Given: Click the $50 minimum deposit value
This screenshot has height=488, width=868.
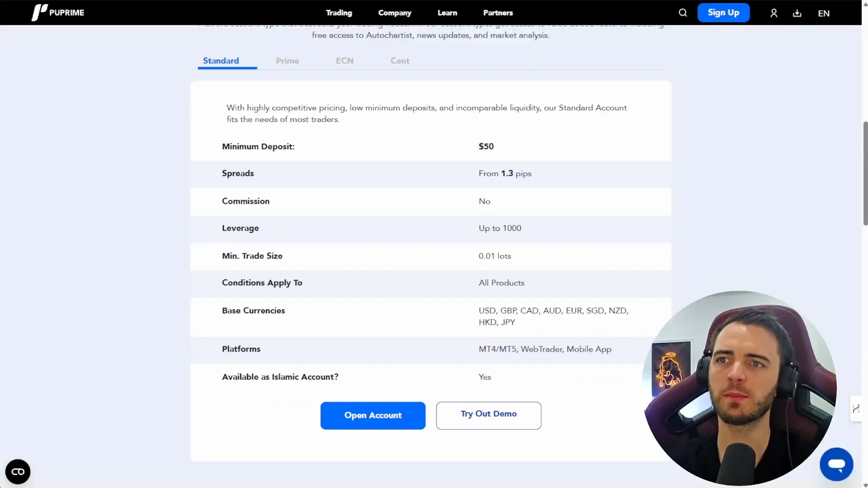Looking at the screenshot, I should click(486, 146).
